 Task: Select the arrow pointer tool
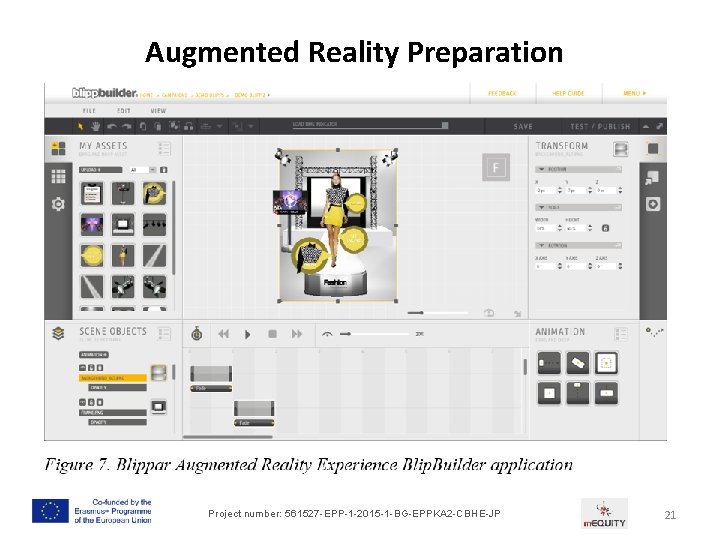[81, 126]
